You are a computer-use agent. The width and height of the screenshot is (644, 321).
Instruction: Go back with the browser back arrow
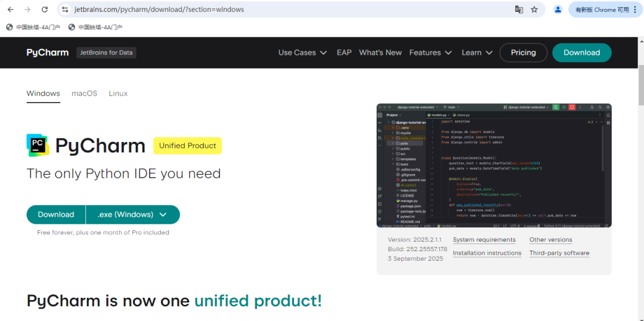[x=10, y=10]
